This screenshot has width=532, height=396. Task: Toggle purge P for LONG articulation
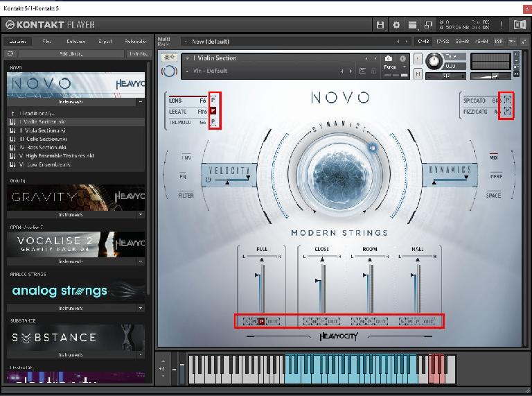[213, 100]
